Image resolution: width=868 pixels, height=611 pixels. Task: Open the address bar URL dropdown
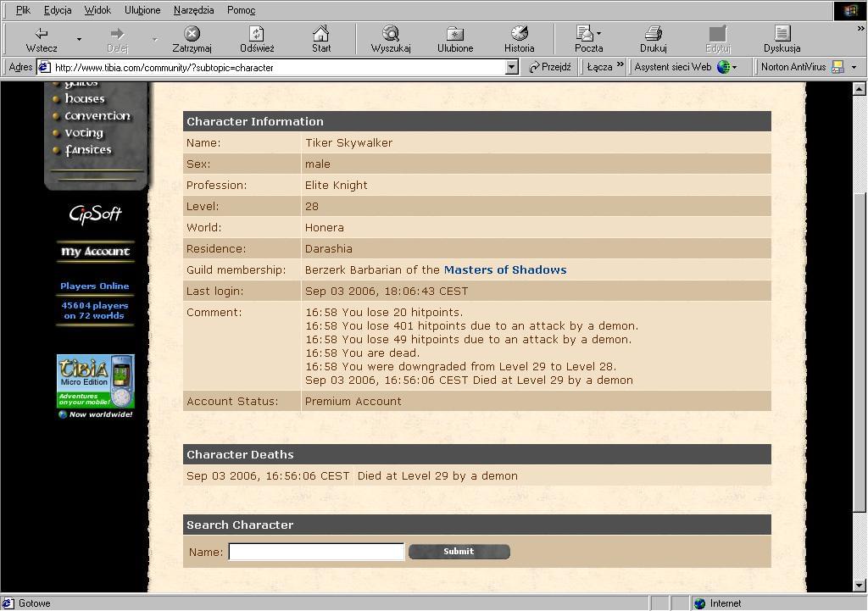pyautogui.click(x=512, y=68)
